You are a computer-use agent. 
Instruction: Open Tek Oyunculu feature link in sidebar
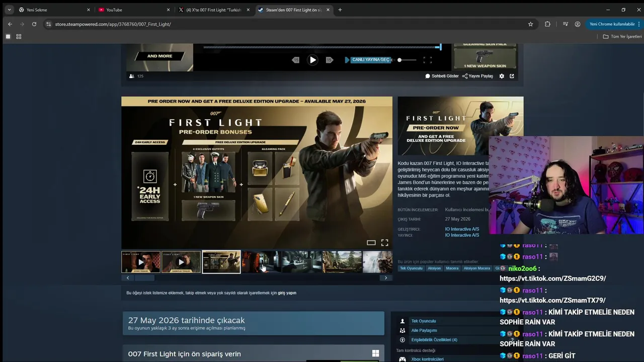pos(424,321)
